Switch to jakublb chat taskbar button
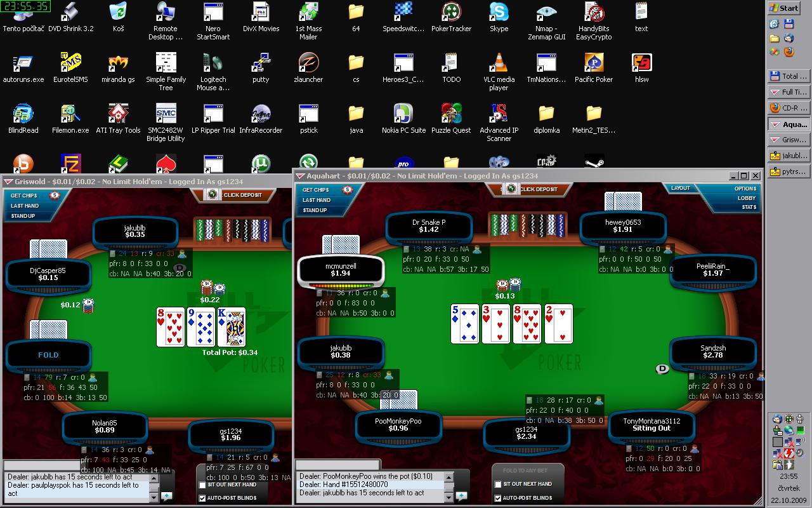This screenshot has width=812, height=508. (789, 156)
